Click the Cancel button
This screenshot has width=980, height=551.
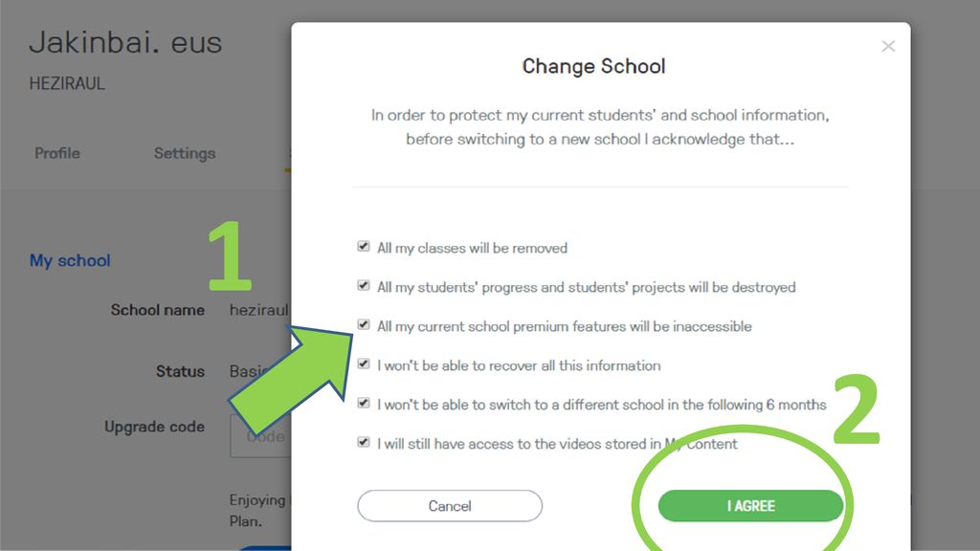[x=450, y=506]
